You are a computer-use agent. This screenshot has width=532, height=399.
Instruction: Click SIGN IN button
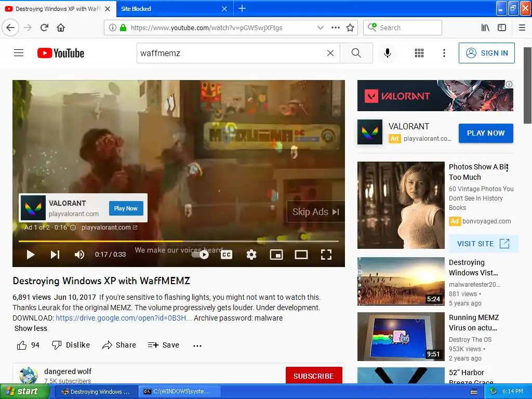[486, 53]
